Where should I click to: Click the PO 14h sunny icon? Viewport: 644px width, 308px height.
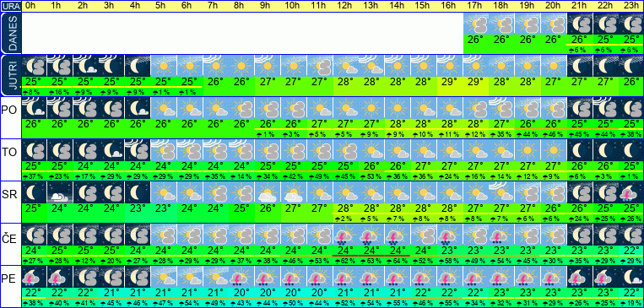pos(398,108)
